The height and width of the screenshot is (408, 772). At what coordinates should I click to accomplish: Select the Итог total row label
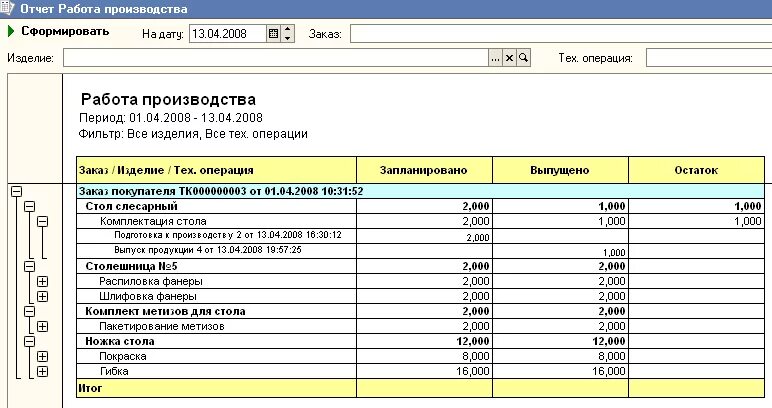pyautogui.click(x=90, y=388)
